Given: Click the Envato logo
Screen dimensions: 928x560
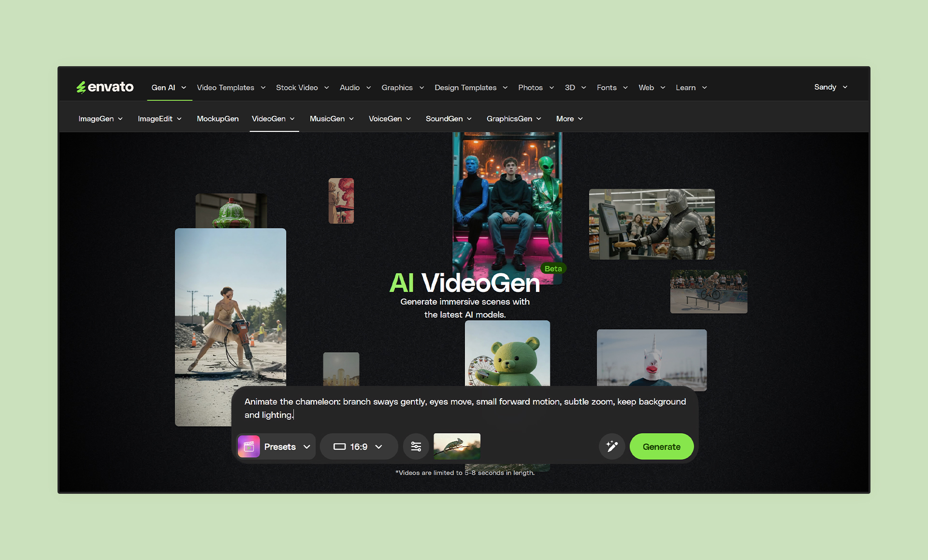Looking at the screenshot, I should [105, 87].
